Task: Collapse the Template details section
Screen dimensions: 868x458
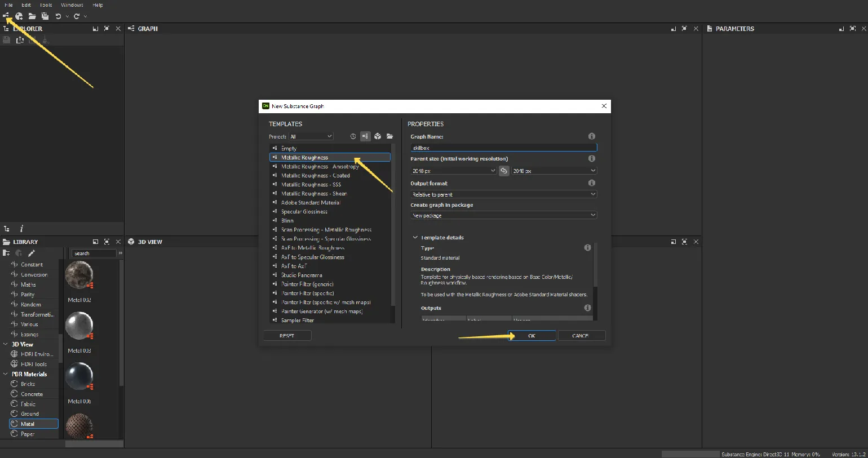Action: (x=415, y=238)
